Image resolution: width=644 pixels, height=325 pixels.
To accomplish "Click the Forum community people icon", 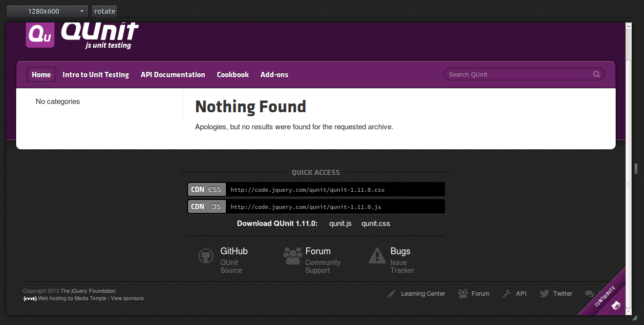I will click(293, 256).
